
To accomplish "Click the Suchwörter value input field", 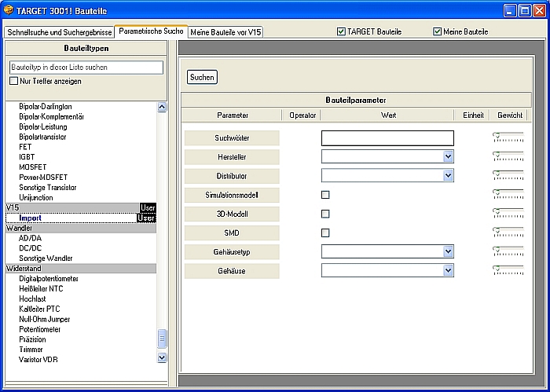I will (x=387, y=138).
